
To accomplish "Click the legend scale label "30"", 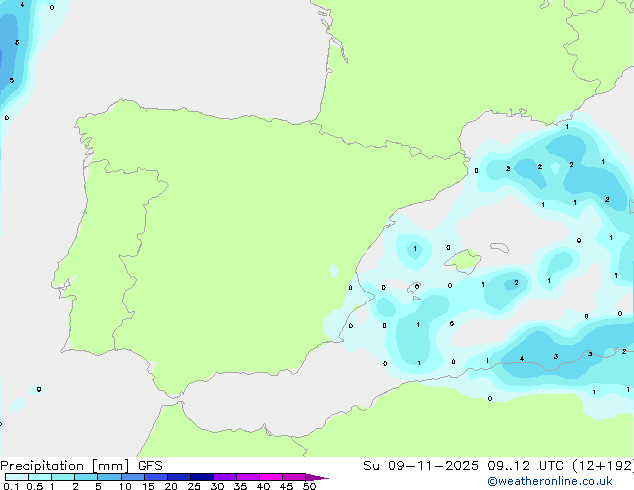I will coord(217,486).
